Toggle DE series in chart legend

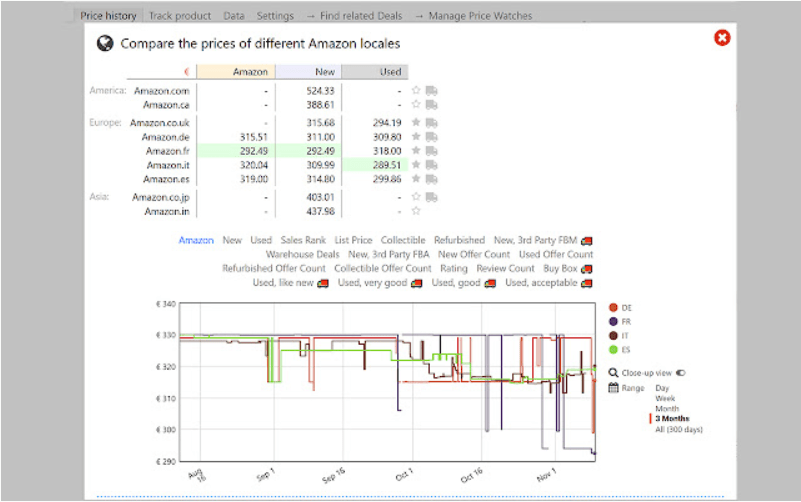click(614, 307)
